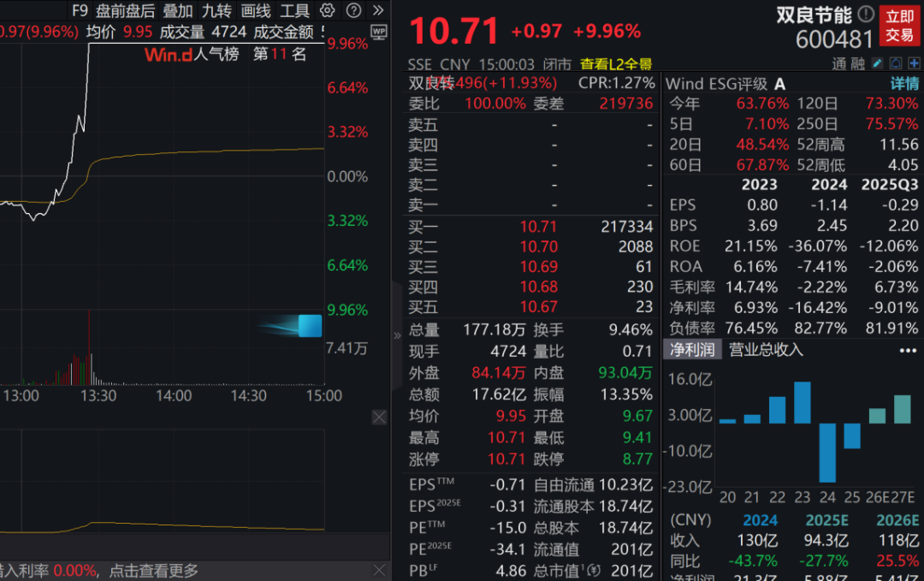Image resolution: width=924 pixels, height=581 pixels.
Task: Toggle 盘前盘后 pre/post market display
Action: coord(125,10)
